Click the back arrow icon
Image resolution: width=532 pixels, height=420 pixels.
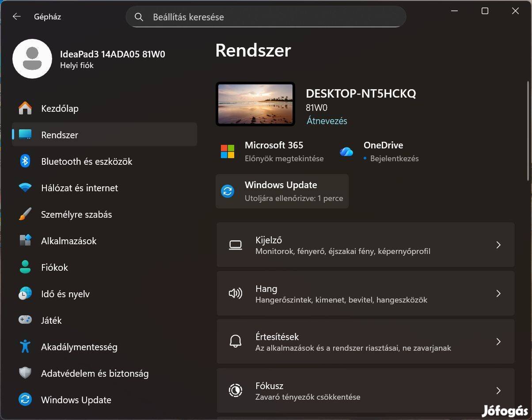point(17,17)
